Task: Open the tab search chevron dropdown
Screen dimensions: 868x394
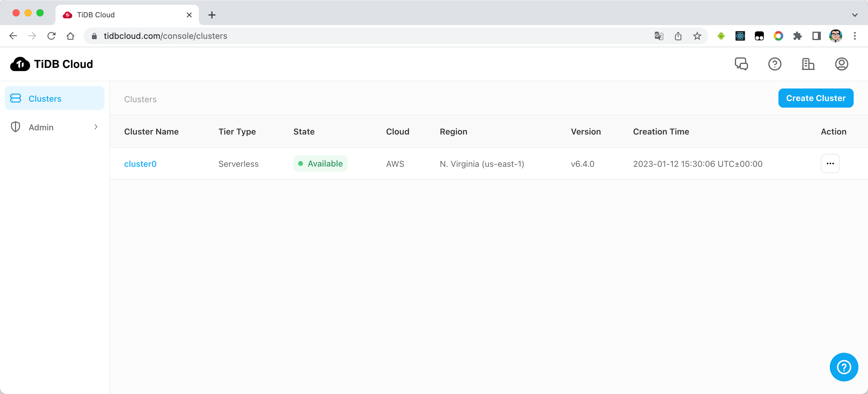Action: pyautogui.click(x=855, y=15)
